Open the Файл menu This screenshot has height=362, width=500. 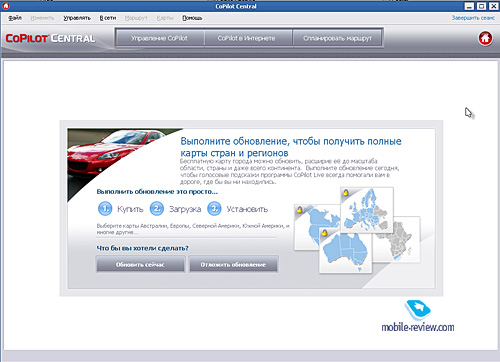[x=15, y=18]
